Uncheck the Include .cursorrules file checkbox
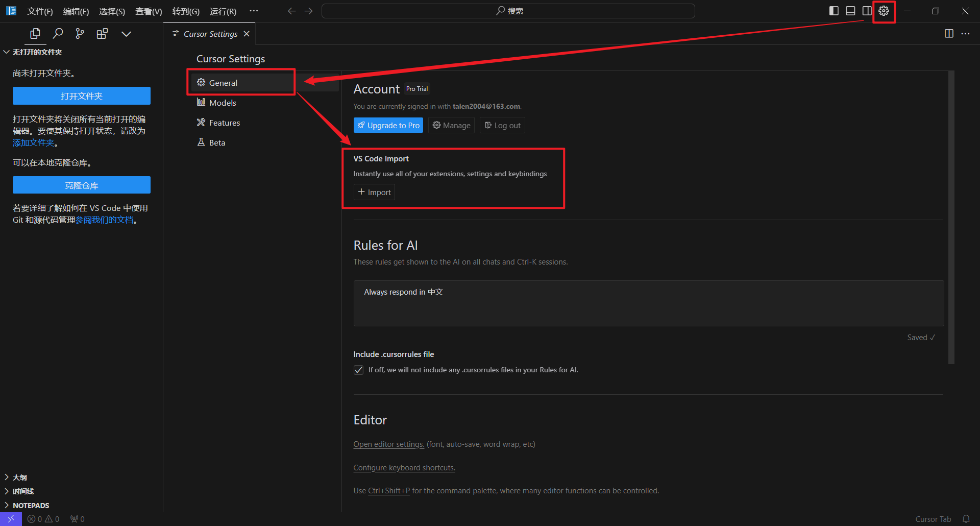The height and width of the screenshot is (526, 980). pos(358,370)
